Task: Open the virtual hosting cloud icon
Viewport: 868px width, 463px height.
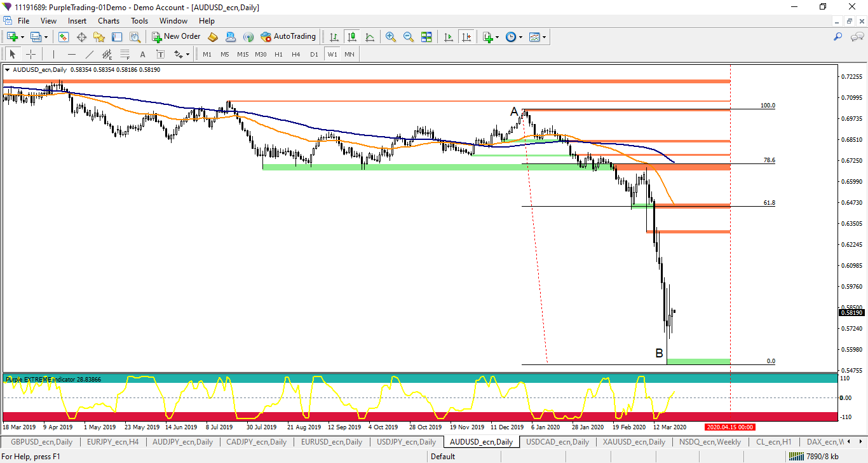Action: 231,37
